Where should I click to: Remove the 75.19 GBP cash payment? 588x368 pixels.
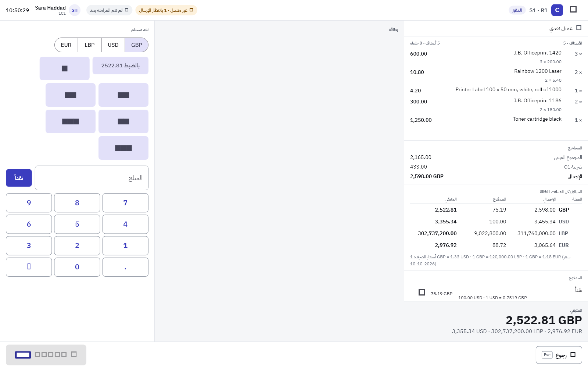pos(422,292)
